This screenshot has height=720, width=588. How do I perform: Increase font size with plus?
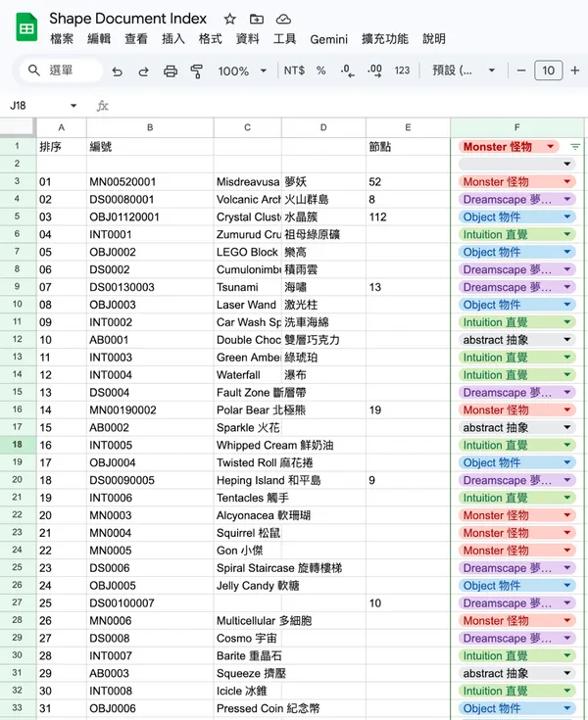(x=574, y=71)
